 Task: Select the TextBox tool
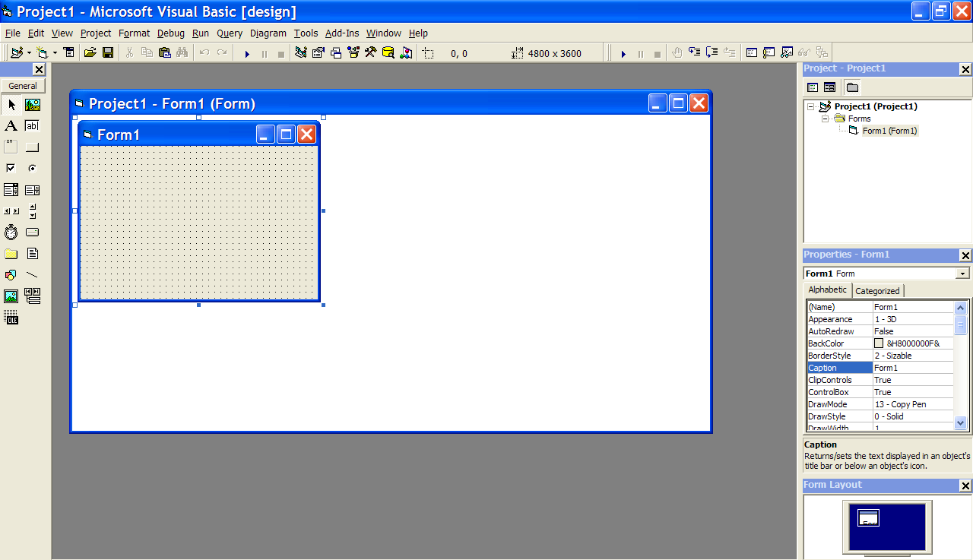tap(31, 125)
